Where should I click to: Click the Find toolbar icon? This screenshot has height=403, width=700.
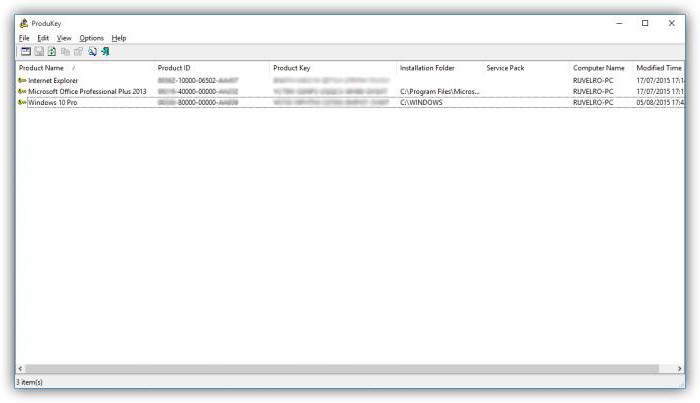(92, 51)
